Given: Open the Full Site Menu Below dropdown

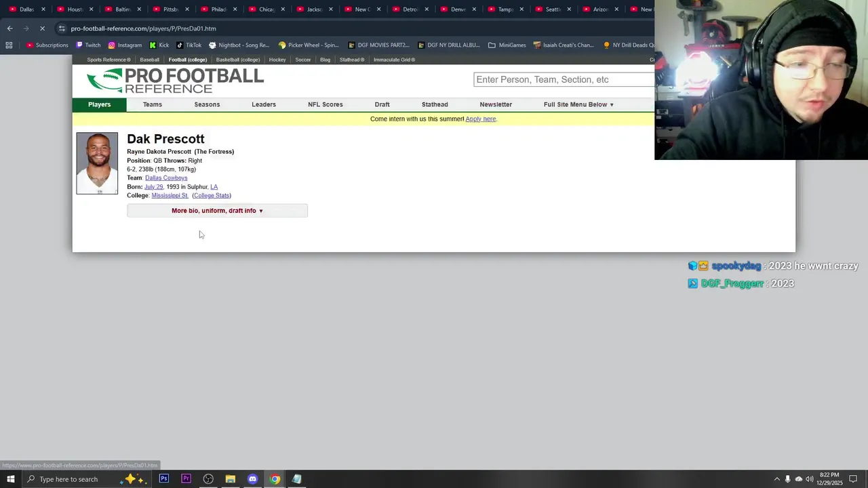Looking at the screenshot, I should pos(578,104).
